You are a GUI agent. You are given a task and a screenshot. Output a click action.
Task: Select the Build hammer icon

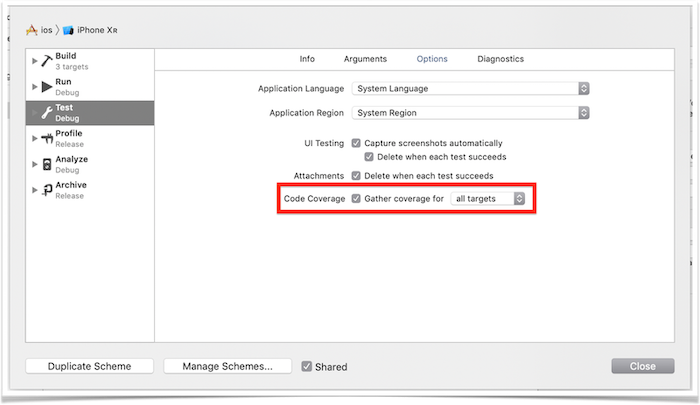pos(47,61)
